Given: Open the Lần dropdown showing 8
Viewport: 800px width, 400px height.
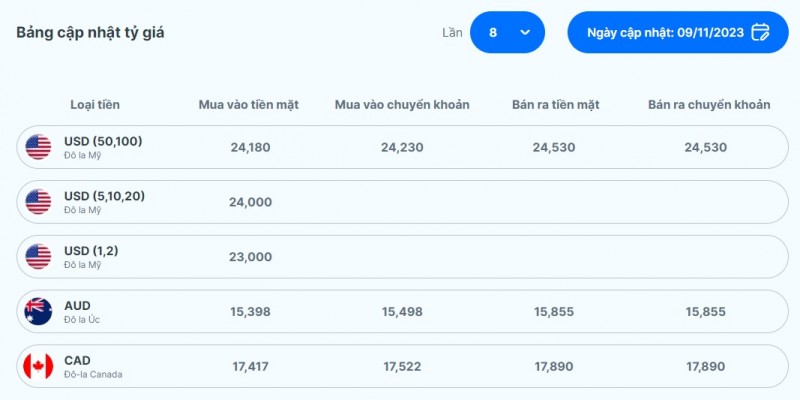Looking at the screenshot, I should tap(507, 32).
